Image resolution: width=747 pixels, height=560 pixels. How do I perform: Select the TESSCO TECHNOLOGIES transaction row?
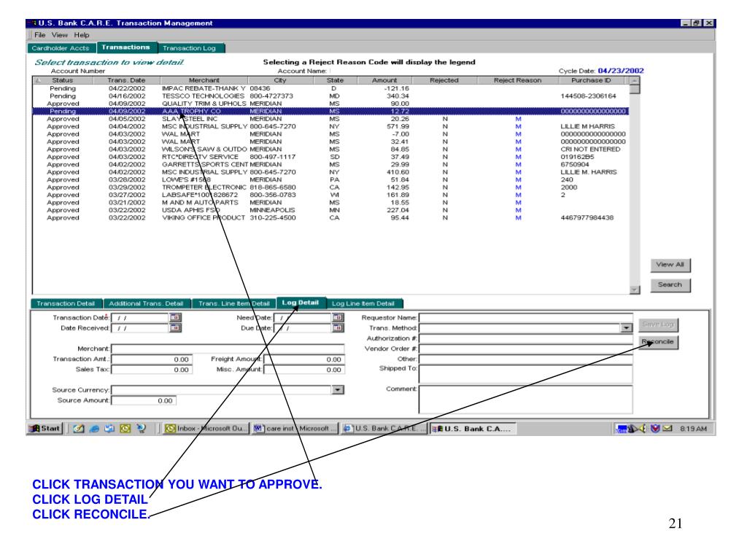tap(330, 96)
